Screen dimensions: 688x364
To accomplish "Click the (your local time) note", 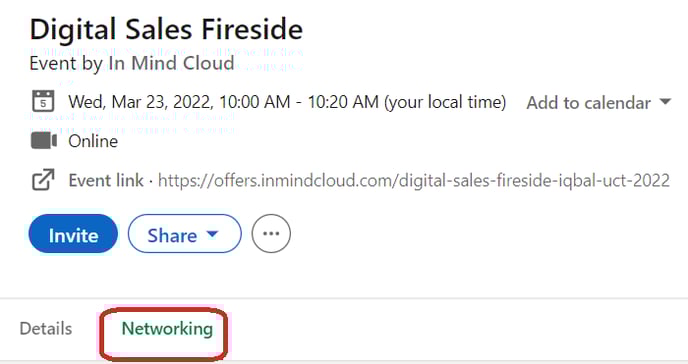I will (x=445, y=102).
